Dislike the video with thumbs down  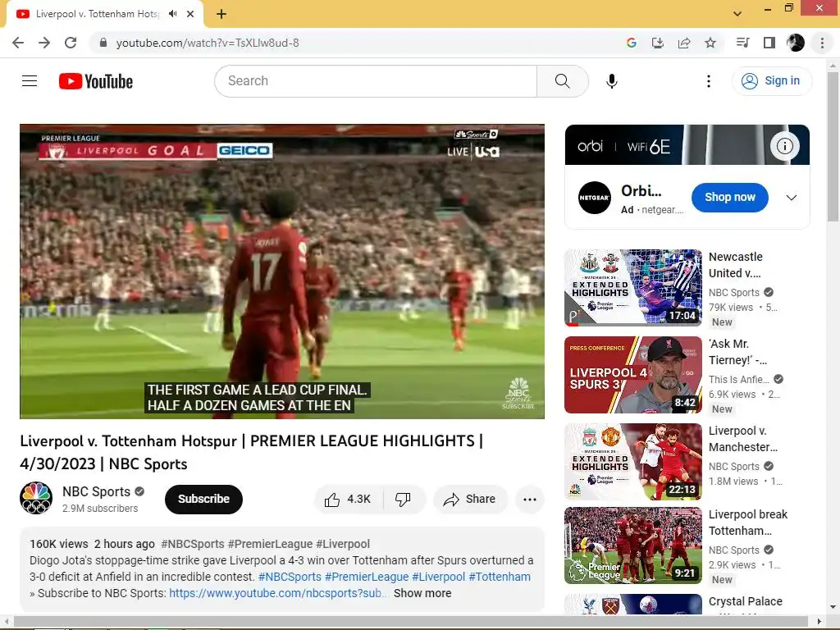(x=403, y=500)
